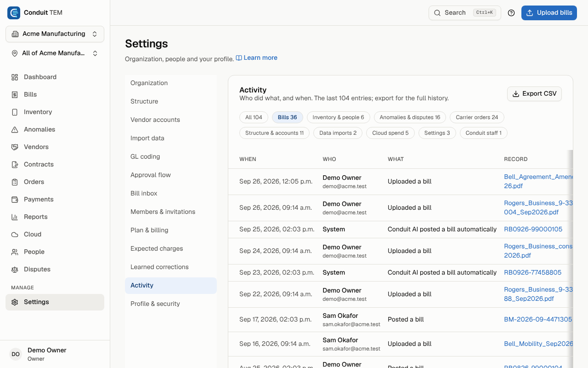Click the Disputes scales icon
This screenshot has width=588, height=368.
point(15,270)
